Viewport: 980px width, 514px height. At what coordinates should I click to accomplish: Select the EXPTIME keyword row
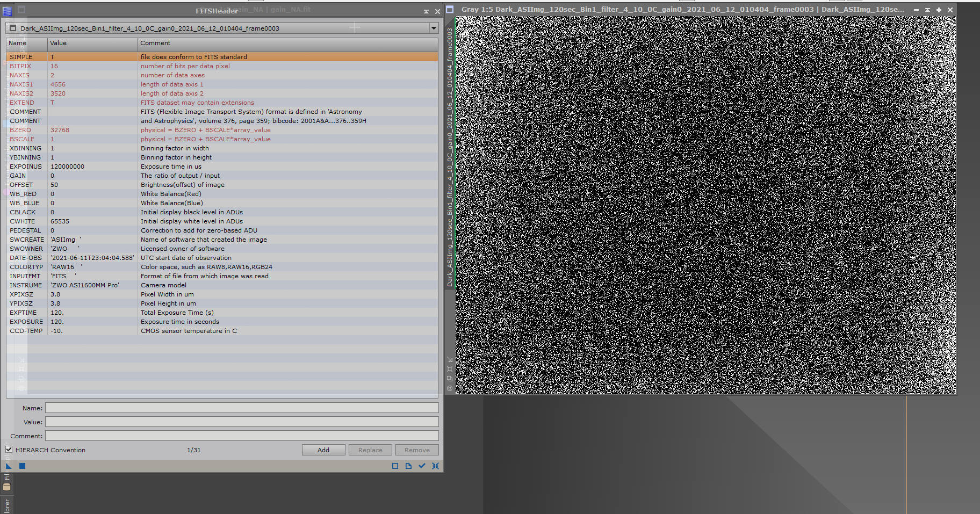click(222, 313)
